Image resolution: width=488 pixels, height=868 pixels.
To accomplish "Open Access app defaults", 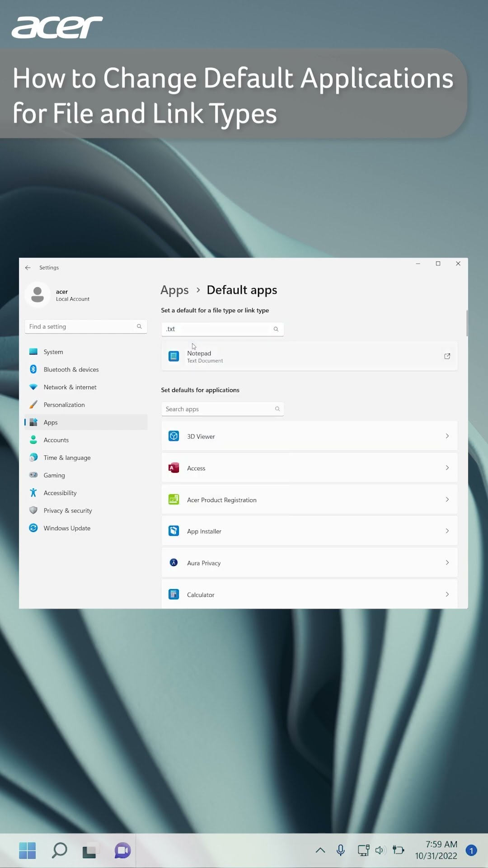I will [x=310, y=468].
